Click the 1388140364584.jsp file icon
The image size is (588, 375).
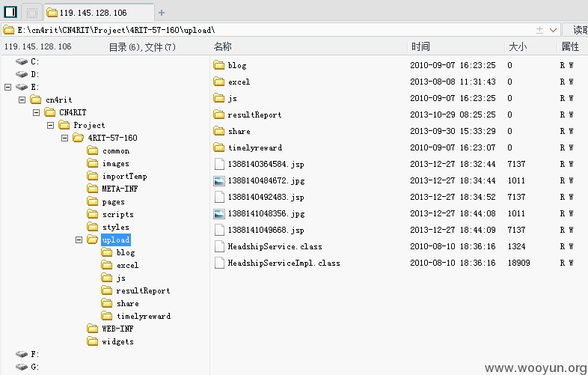tap(219, 164)
